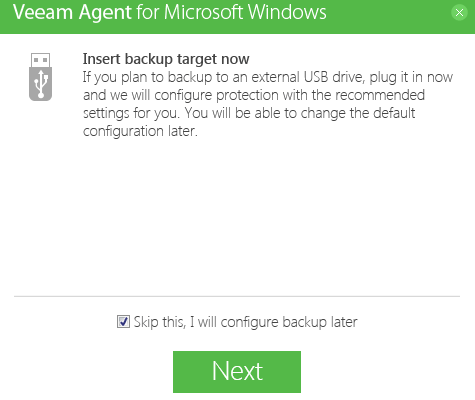This screenshot has width=475, height=400.
Task: Click the USB connector plug on the drive icon
Action: pyautogui.click(x=41, y=60)
